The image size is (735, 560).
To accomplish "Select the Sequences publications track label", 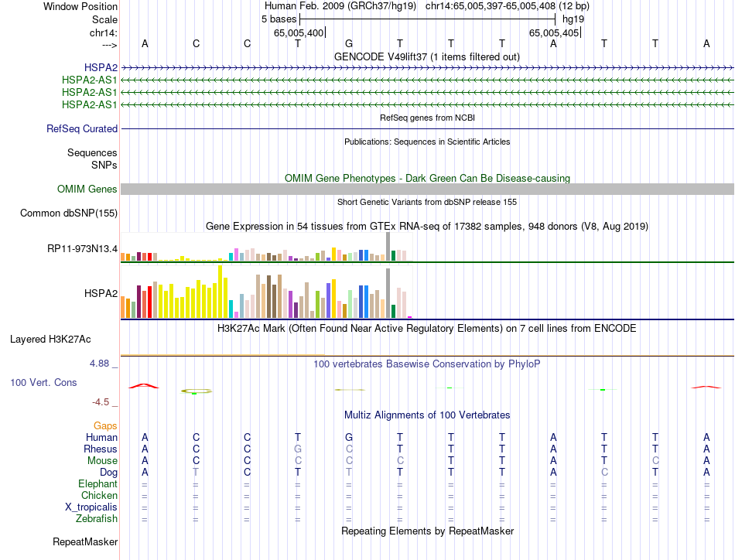I will pyautogui.click(x=92, y=153).
